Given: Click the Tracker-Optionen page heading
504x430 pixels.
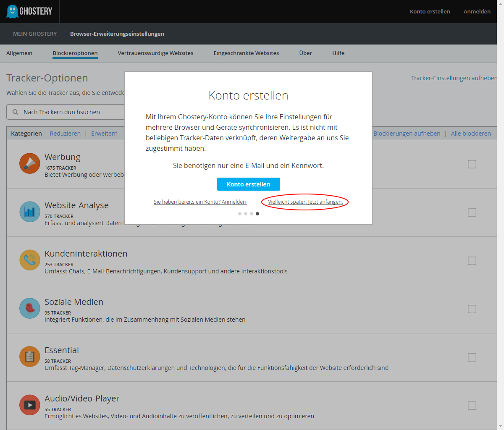Looking at the screenshot, I should pyautogui.click(x=47, y=78).
